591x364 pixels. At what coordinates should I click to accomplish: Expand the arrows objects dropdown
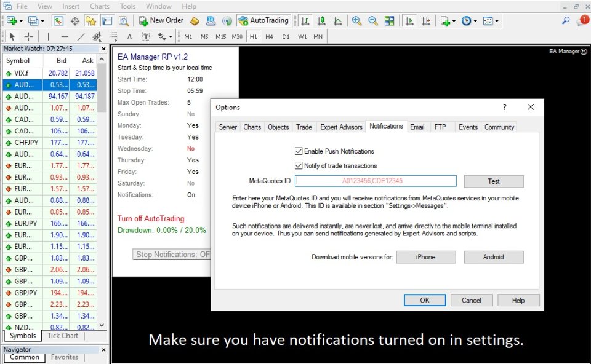[171, 37]
